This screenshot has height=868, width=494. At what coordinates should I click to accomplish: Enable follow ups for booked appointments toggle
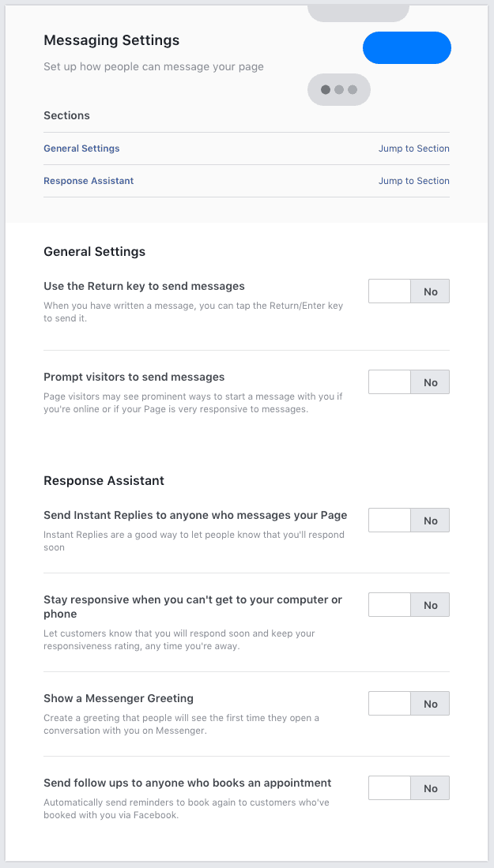(x=409, y=788)
